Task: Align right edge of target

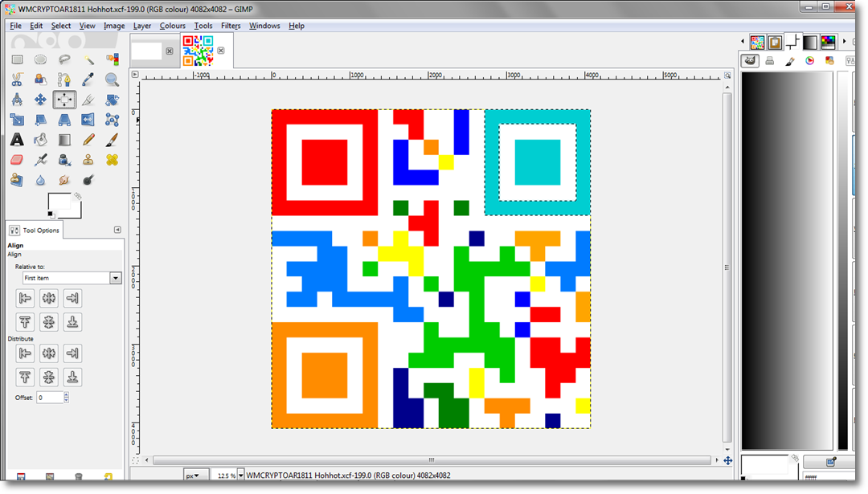Action: click(x=72, y=298)
